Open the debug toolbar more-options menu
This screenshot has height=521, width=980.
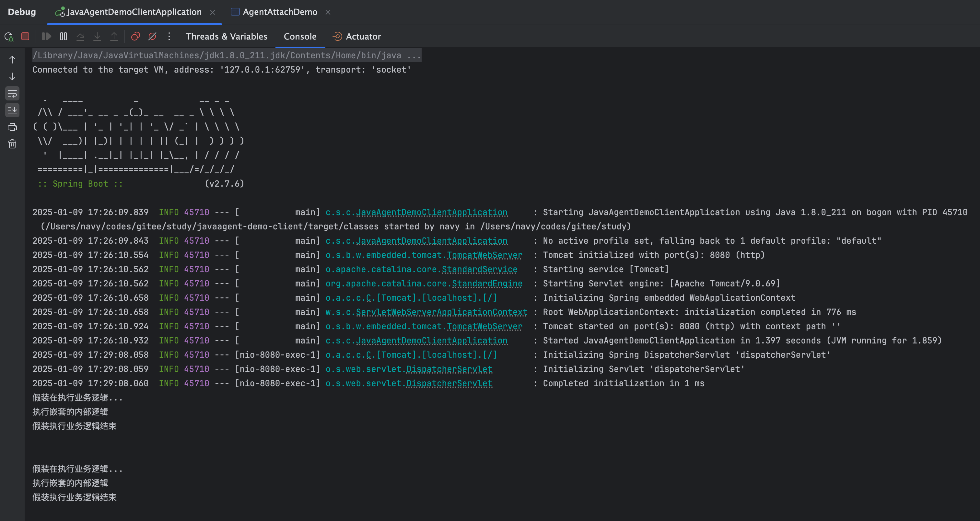click(169, 37)
